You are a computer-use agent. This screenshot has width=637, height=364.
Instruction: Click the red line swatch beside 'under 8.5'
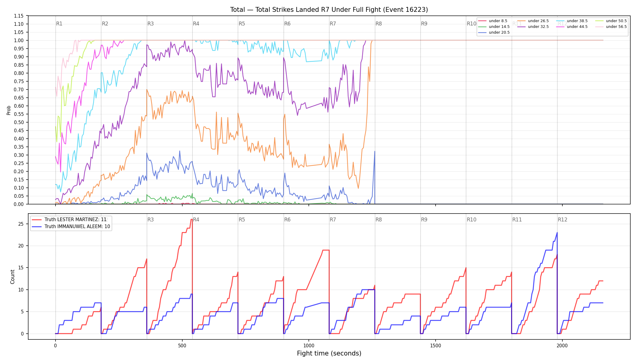482,21
